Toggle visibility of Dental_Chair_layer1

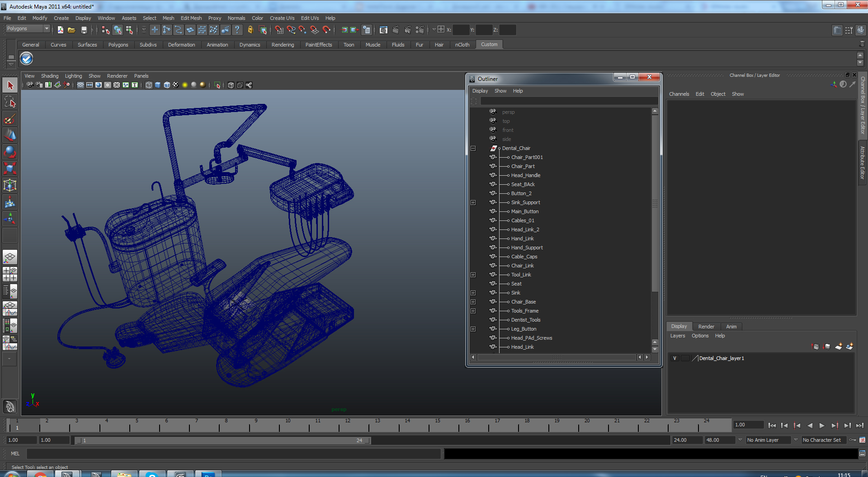pos(675,358)
